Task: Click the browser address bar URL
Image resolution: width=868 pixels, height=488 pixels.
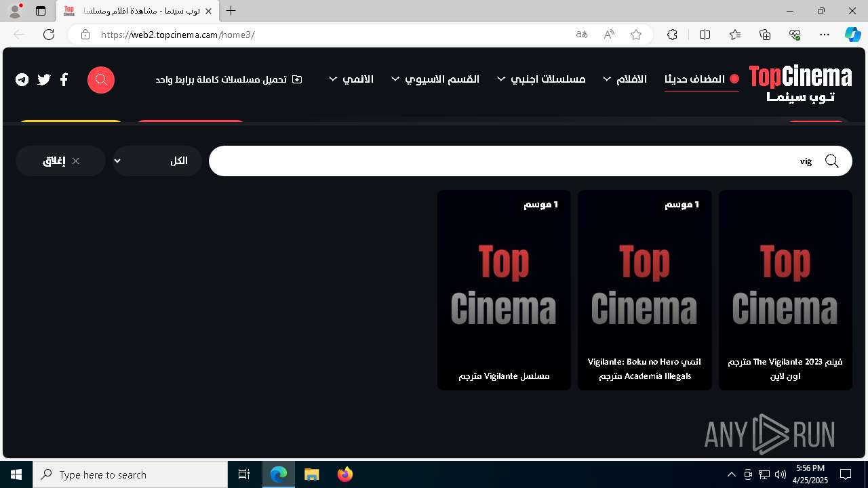Action: click(178, 35)
